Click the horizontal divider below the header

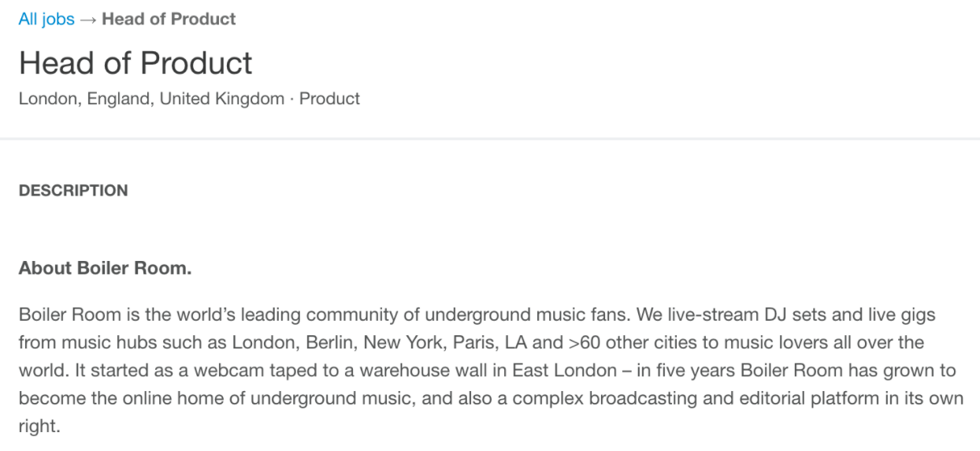pos(490,140)
